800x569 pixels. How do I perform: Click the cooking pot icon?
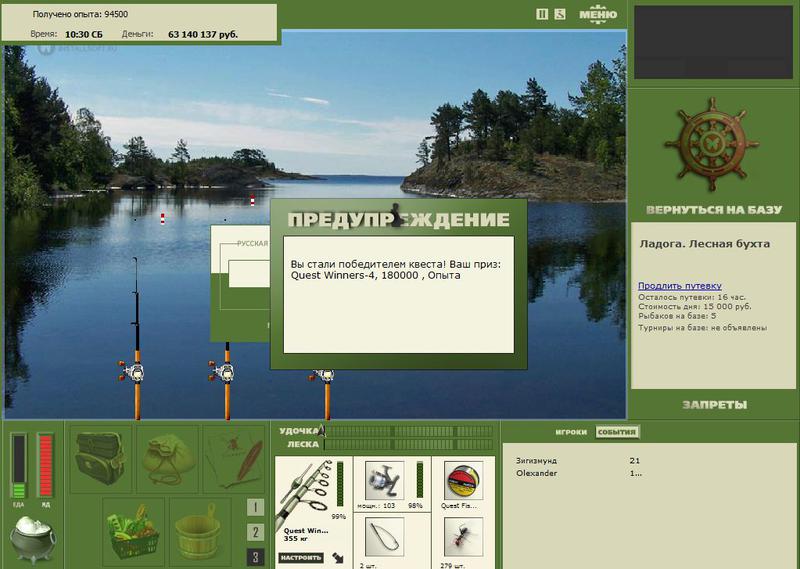(33, 538)
